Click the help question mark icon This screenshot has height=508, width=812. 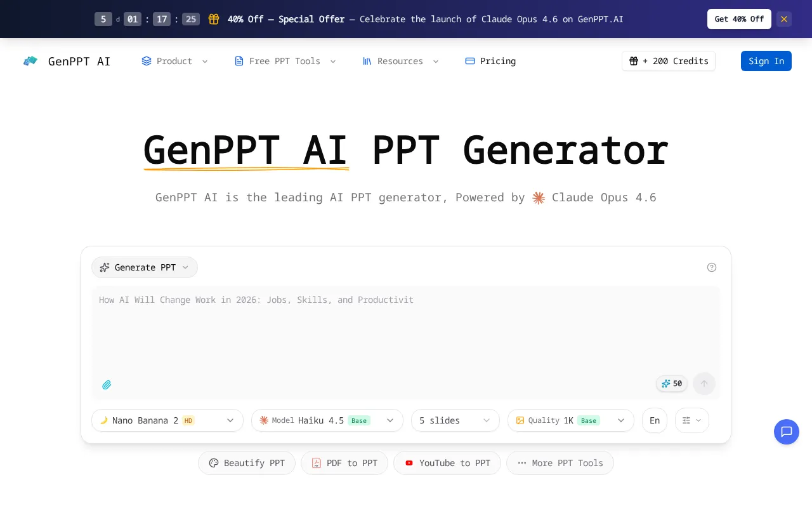[x=712, y=267]
